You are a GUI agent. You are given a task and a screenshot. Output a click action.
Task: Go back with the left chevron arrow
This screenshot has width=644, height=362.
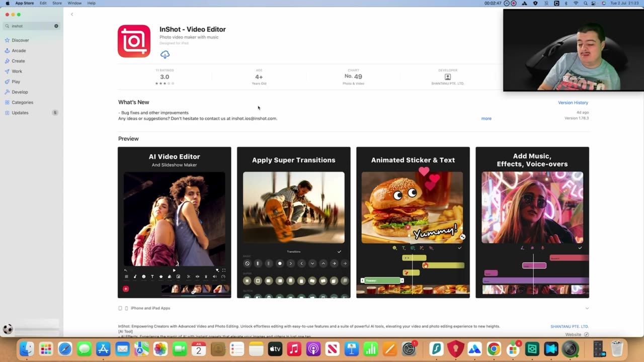tap(72, 14)
